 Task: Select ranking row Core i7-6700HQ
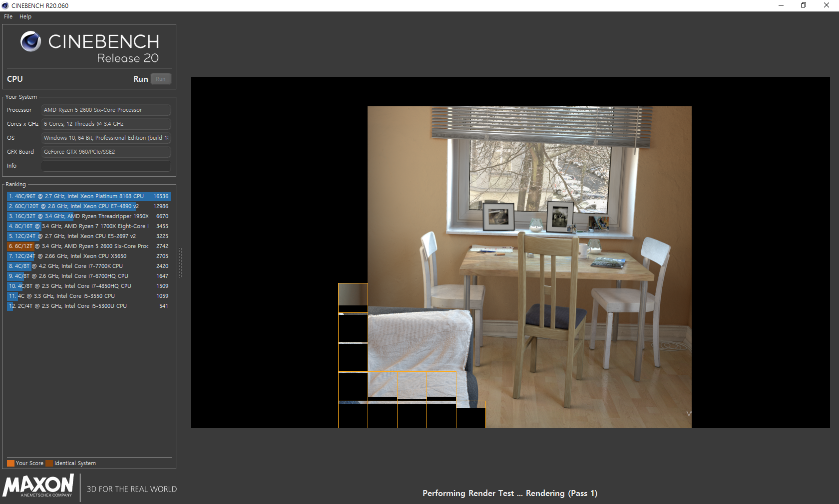[x=88, y=276]
